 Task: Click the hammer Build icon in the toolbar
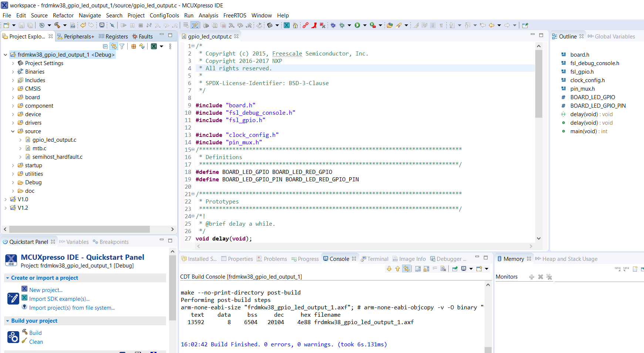[57, 25]
